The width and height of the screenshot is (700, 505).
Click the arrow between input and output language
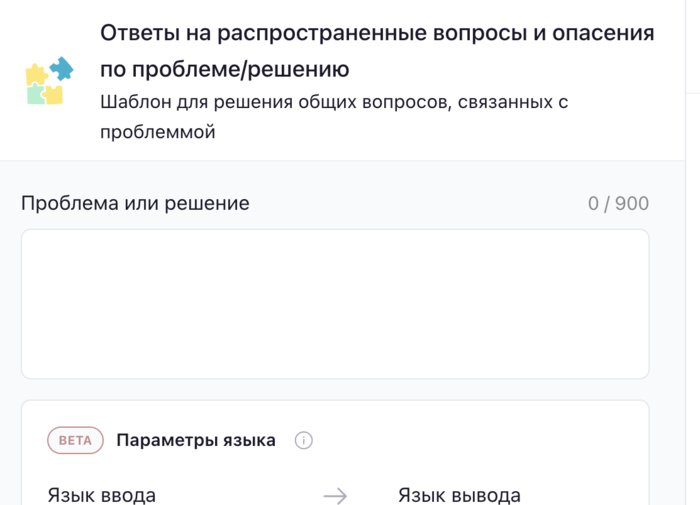pos(335,495)
